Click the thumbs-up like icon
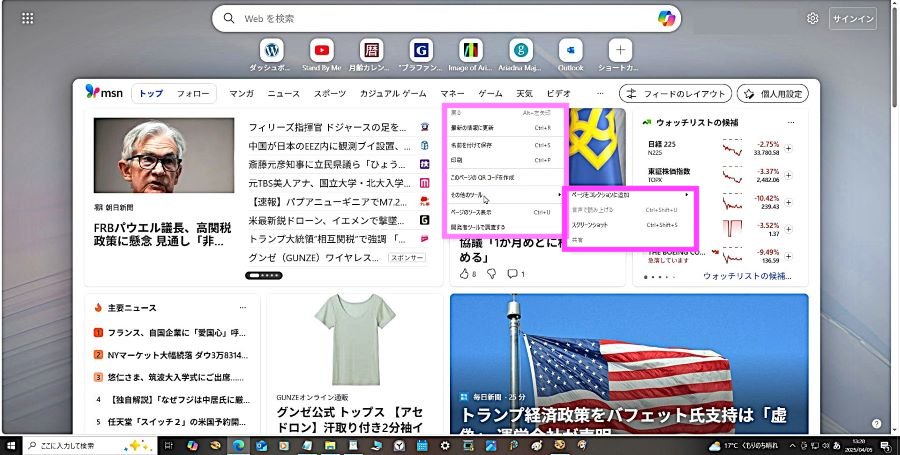The height and width of the screenshot is (455, 900). 464,274
